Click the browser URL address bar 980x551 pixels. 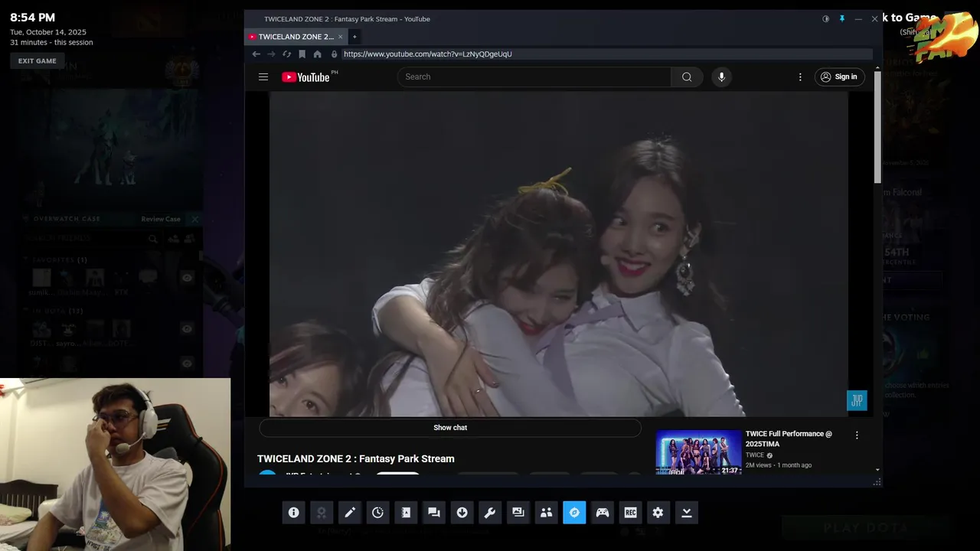coord(606,54)
